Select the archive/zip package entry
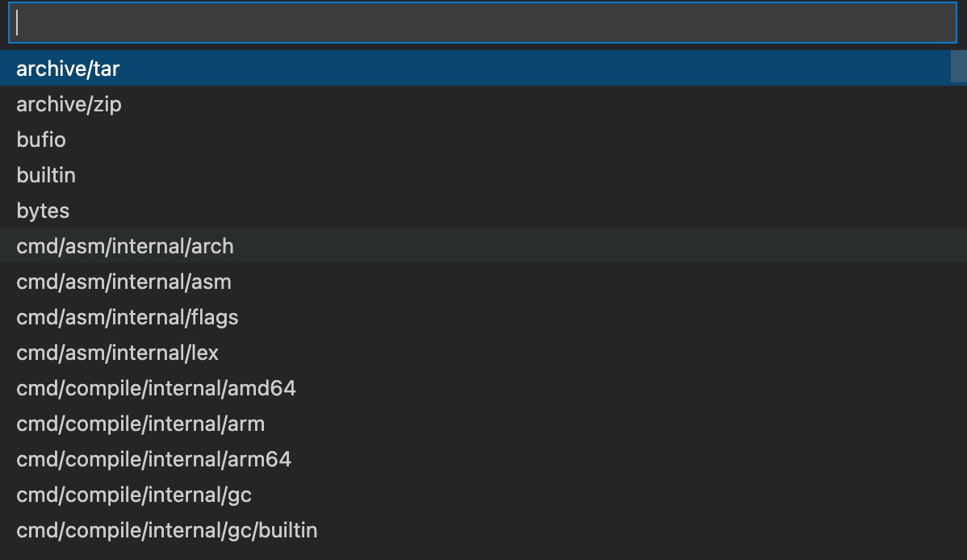This screenshot has width=967, height=560. (483, 104)
